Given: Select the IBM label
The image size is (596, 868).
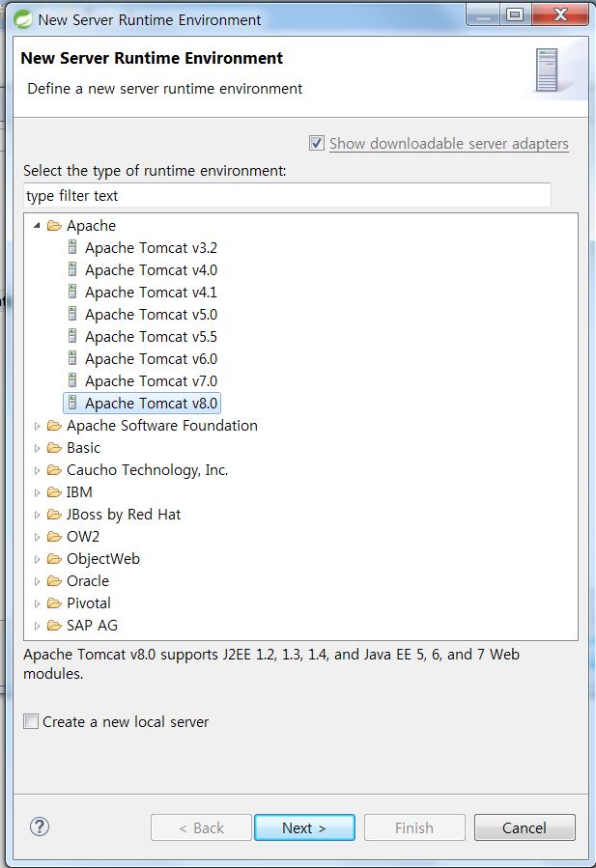Looking at the screenshot, I should tap(79, 492).
